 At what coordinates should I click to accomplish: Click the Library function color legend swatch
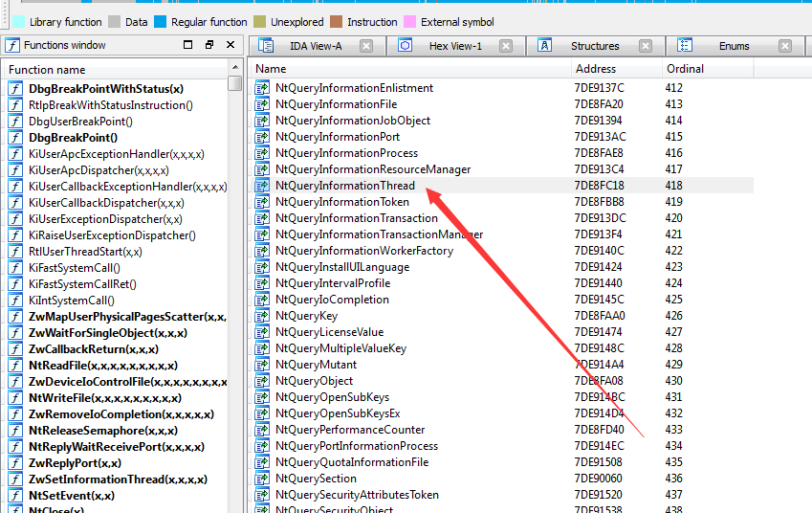pyautogui.click(x=18, y=22)
